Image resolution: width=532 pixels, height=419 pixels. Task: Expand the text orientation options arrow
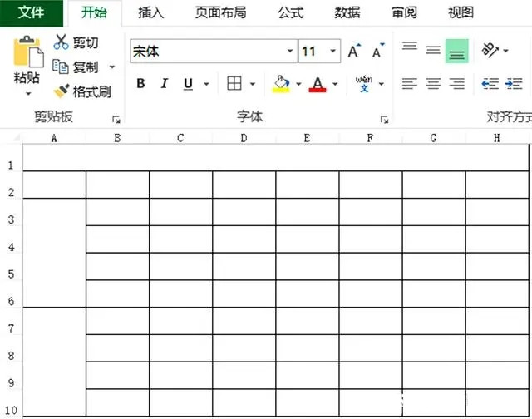click(x=506, y=51)
